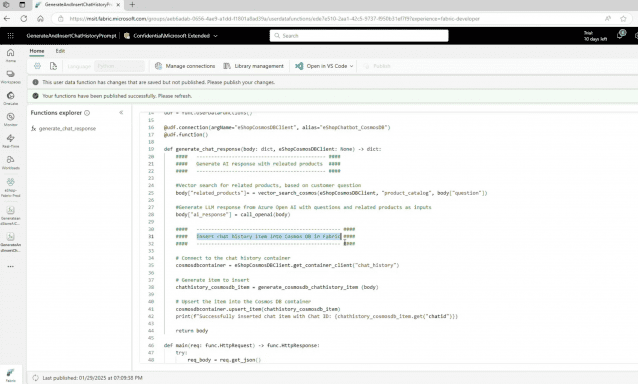Open Real-Time hub in the left navigation
The image size is (638, 384).
pos(11,141)
